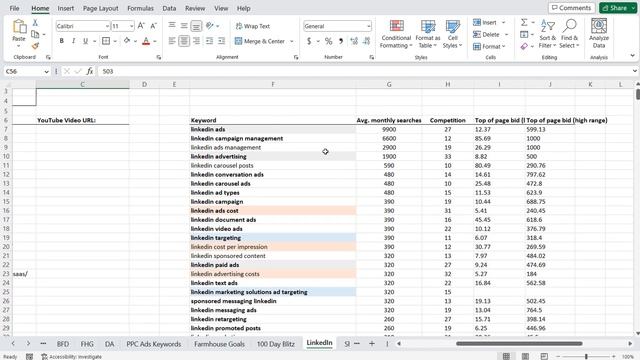The width and height of the screenshot is (640, 360).
Task: Open the General number format dropdown
Action: (x=369, y=26)
